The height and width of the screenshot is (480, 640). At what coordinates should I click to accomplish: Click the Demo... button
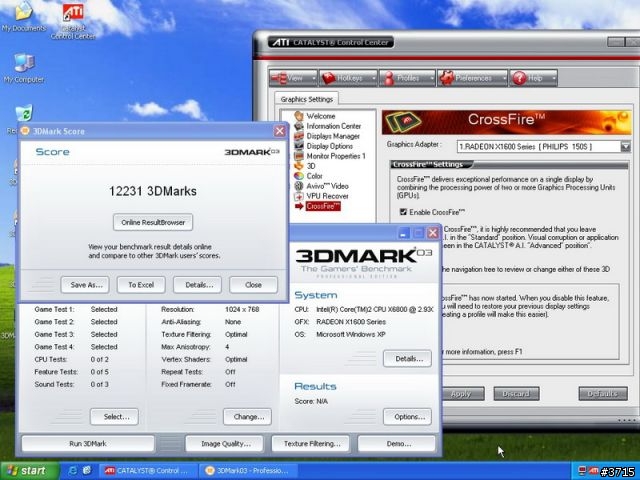[x=397, y=444]
